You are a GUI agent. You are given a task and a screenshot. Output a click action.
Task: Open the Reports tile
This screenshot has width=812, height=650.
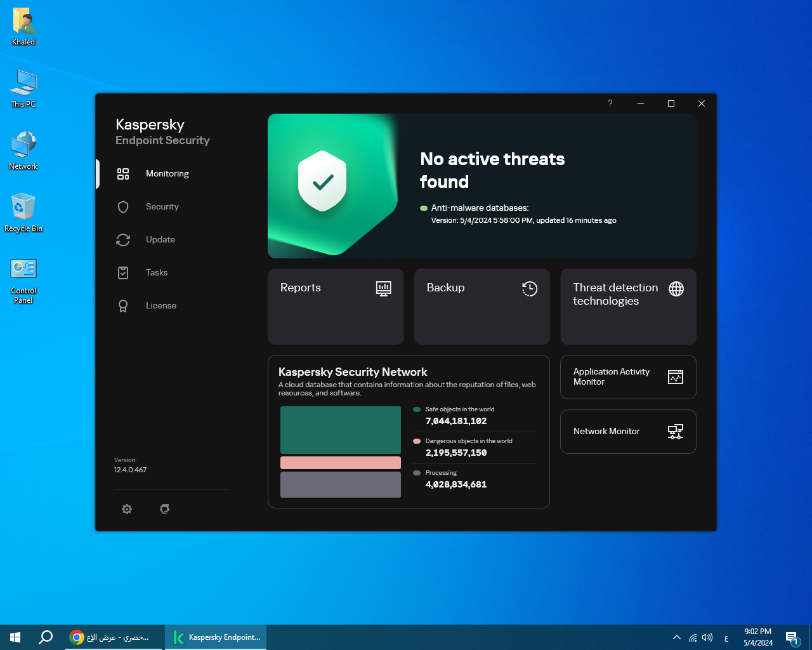click(x=336, y=307)
